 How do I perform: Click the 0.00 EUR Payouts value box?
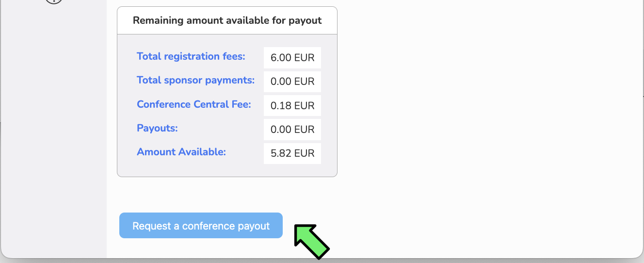point(292,130)
